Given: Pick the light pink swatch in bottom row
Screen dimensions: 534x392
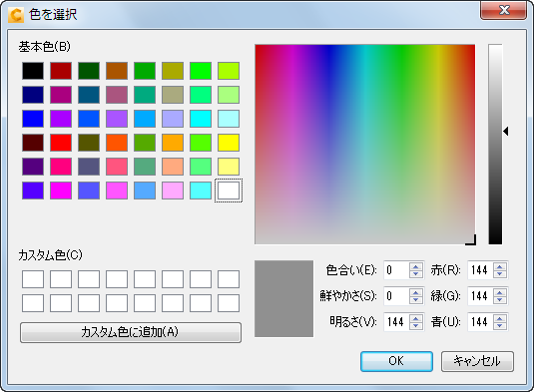Looking at the screenshot, I should click(x=173, y=191).
